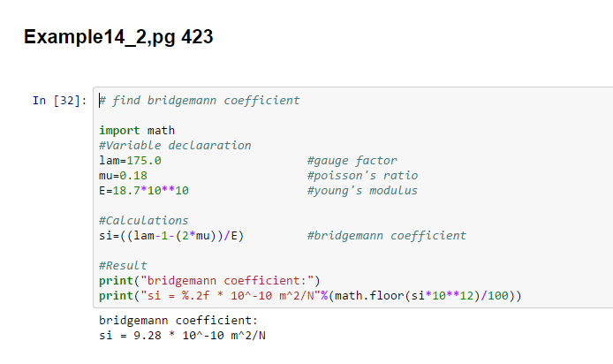Click the E=18.7*10**10 assignment

144,191
